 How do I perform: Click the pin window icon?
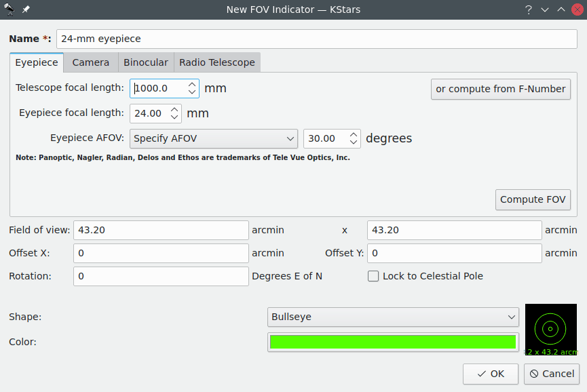[x=26, y=9]
